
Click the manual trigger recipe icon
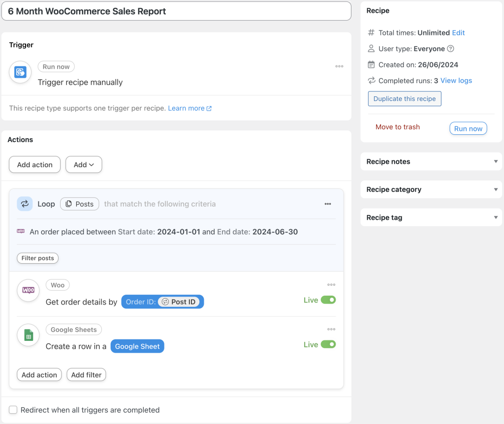pos(20,72)
